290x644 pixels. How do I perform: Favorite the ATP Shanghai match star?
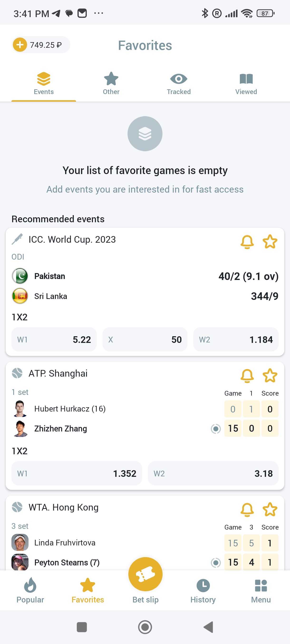click(x=270, y=375)
